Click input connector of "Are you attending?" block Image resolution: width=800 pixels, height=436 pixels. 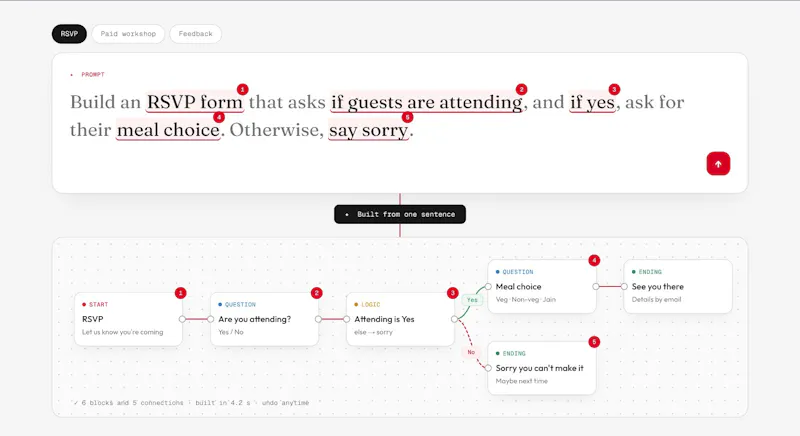tap(211, 319)
